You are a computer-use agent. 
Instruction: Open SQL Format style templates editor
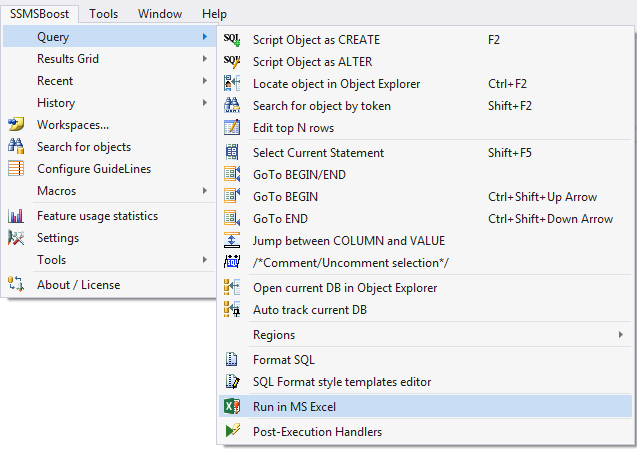[x=425, y=382]
